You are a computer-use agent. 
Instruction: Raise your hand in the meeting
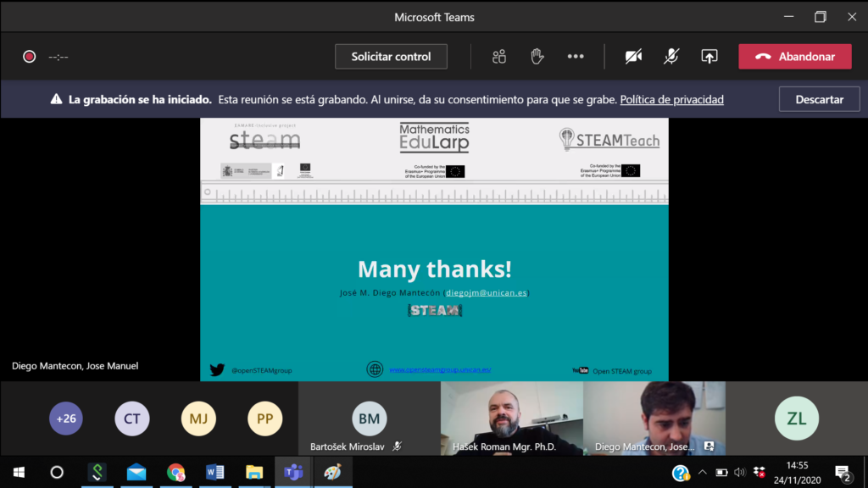(537, 57)
